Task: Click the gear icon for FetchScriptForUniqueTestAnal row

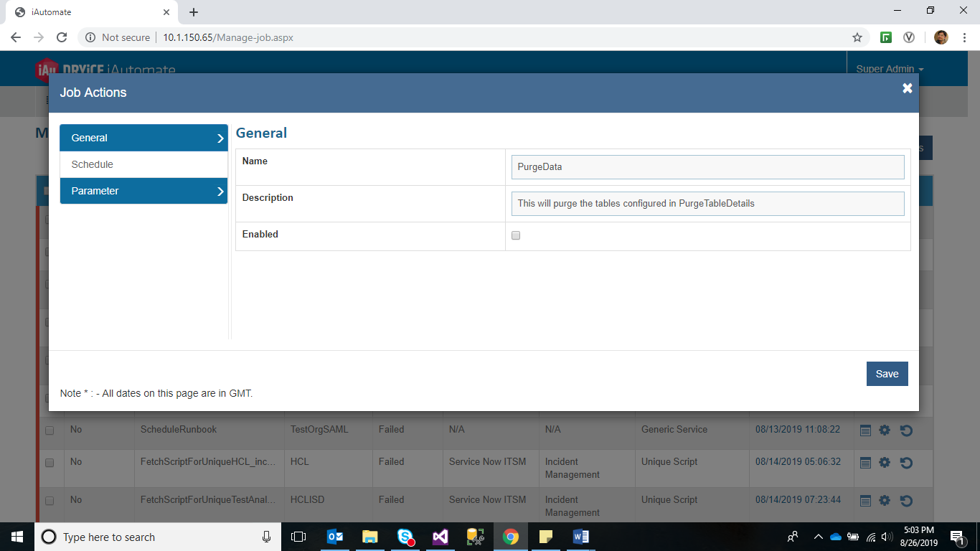Action: (x=885, y=501)
